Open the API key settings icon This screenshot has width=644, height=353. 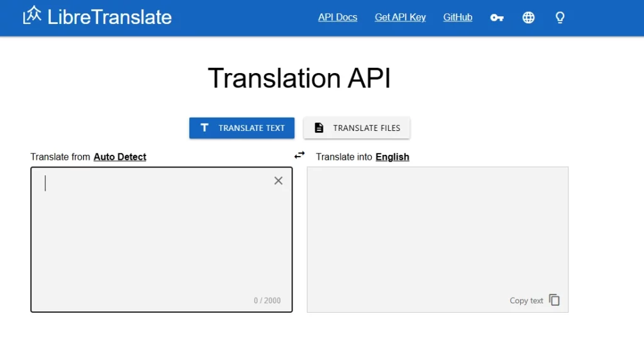(497, 18)
